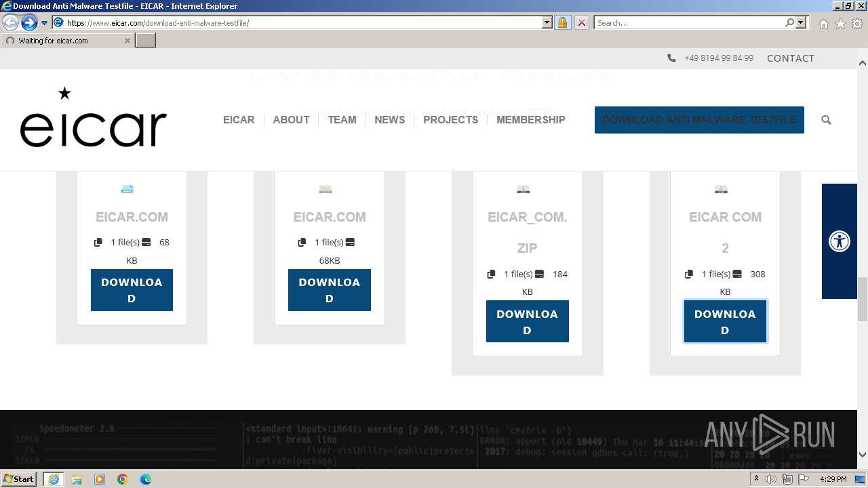
Task: Click the network tray icon
Action: [x=787, y=479]
